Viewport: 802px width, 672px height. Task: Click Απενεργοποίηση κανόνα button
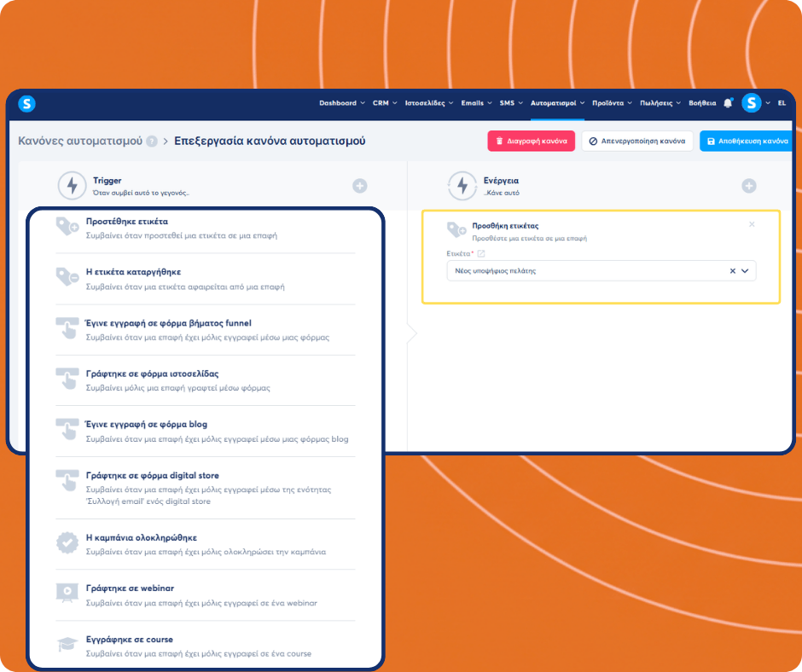[x=637, y=142]
